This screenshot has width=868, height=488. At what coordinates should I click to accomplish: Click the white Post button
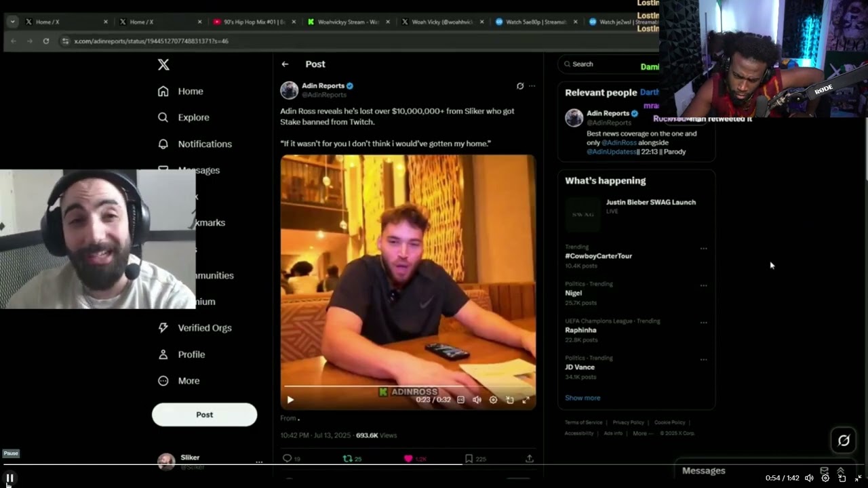pyautogui.click(x=204, y=414)
